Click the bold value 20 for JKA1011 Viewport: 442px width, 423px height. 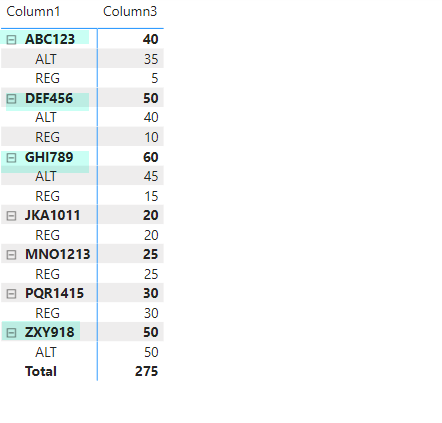[x=151, y=215]
